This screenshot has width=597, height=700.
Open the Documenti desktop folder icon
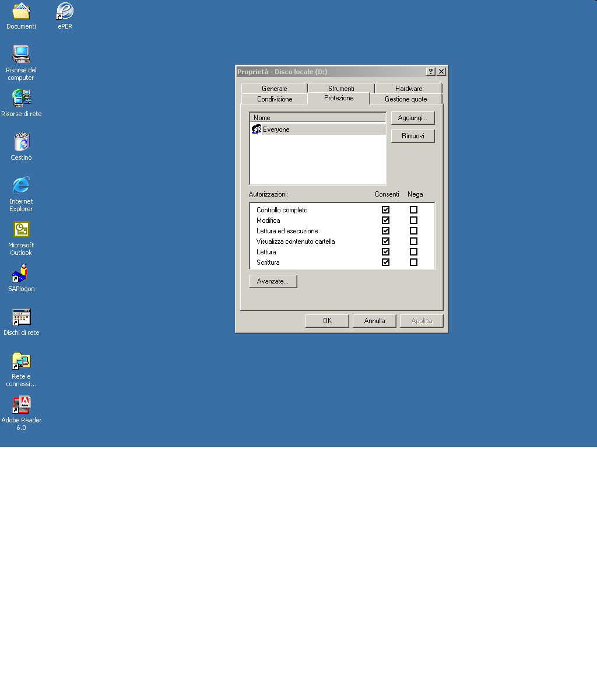tap(21, 12)
